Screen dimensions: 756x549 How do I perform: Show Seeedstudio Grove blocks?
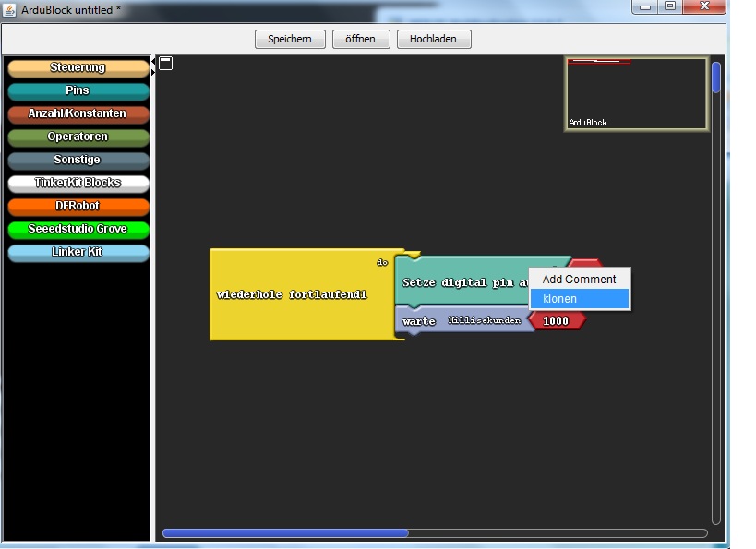pos(78,229)
